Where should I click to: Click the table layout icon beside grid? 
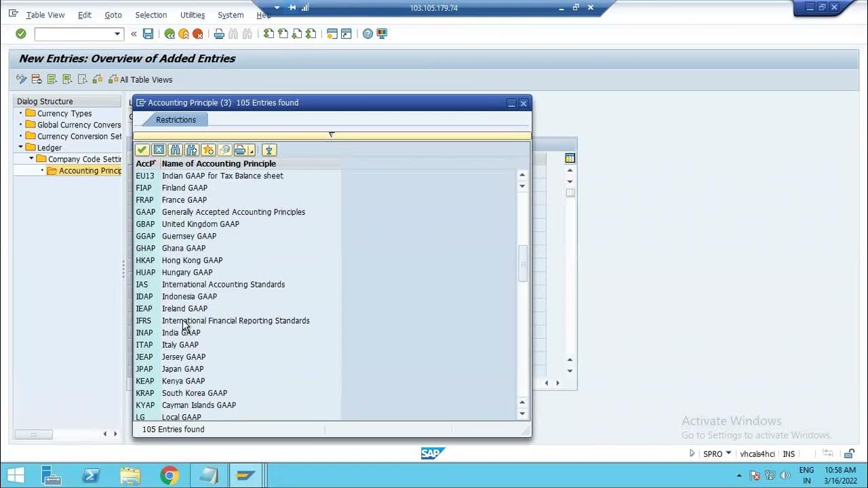pos(570,158)
